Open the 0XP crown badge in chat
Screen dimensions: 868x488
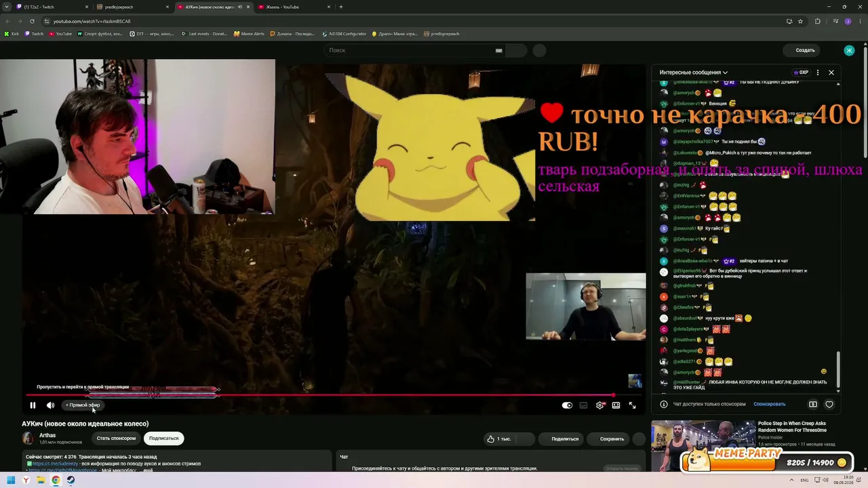(801, 73)
